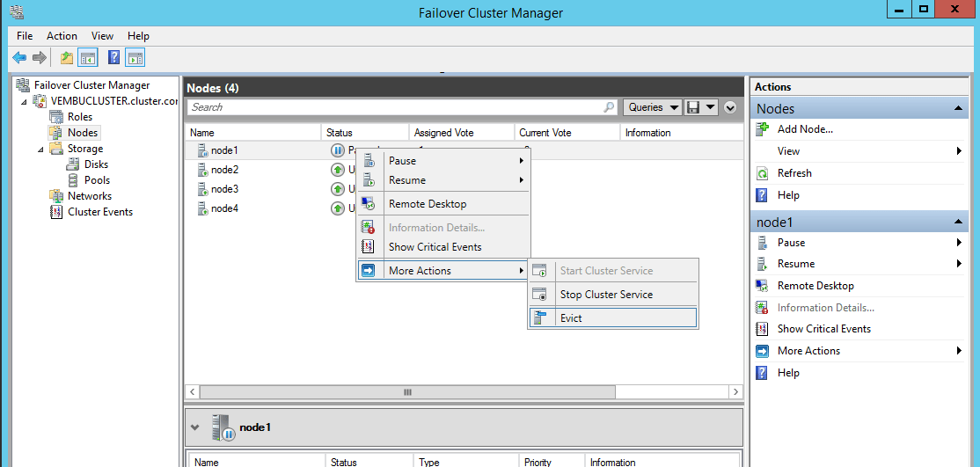The height and width of the screenshot is (467, 980).
Task: Sort by the Current Vote column header
Action: (567, 133)
